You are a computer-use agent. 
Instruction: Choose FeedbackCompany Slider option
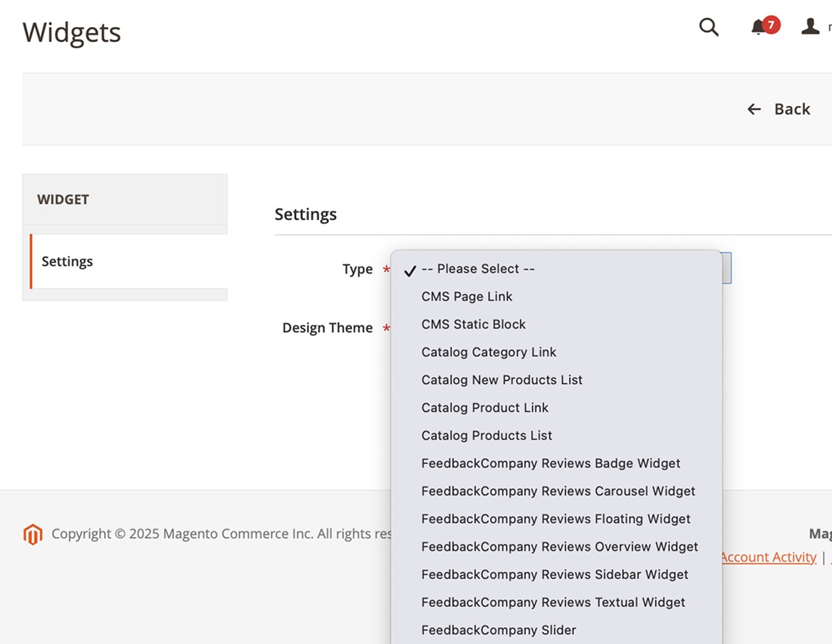coord(556,630)
